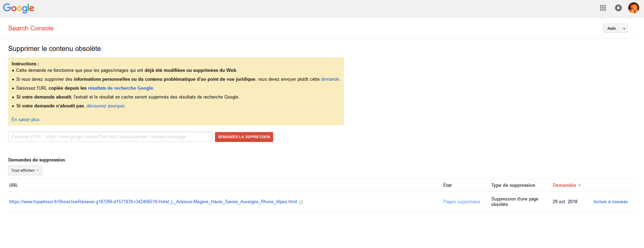Click the URL column header
Image resolution: width=644 pixels, height=248 pixels.
13,185
